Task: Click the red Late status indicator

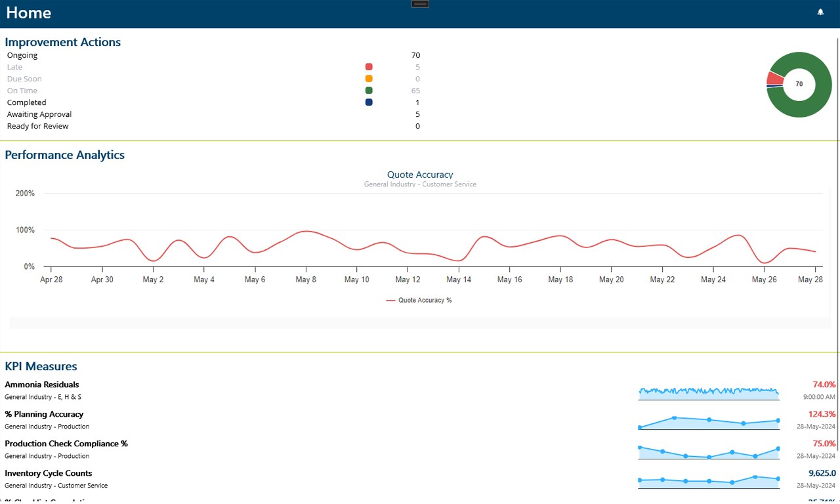Action: (369, 67)
